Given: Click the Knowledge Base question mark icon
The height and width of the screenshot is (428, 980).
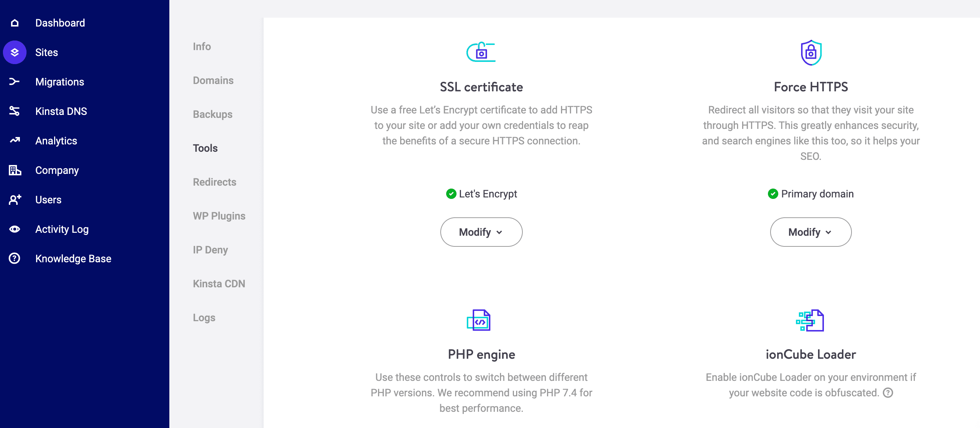Looking at the screenshot, I should coord(14,259).
